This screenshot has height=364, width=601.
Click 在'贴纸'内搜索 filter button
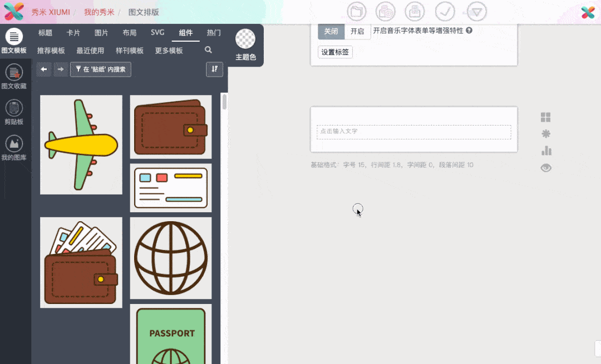100,69
